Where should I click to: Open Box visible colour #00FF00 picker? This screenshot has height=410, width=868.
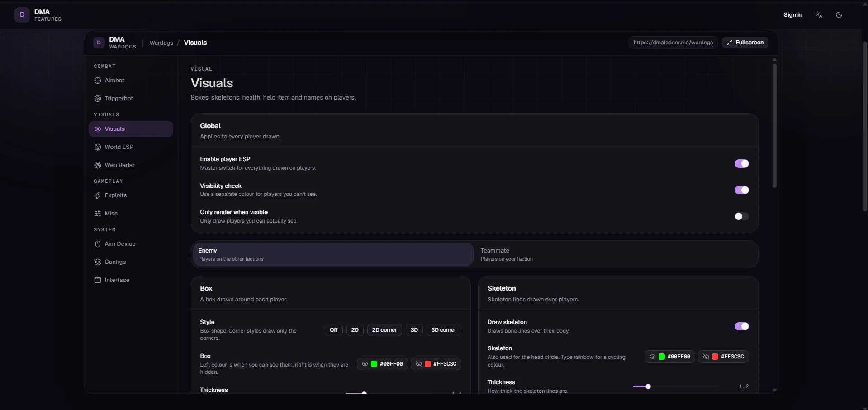pyautogui.click(x=383, y=364)
